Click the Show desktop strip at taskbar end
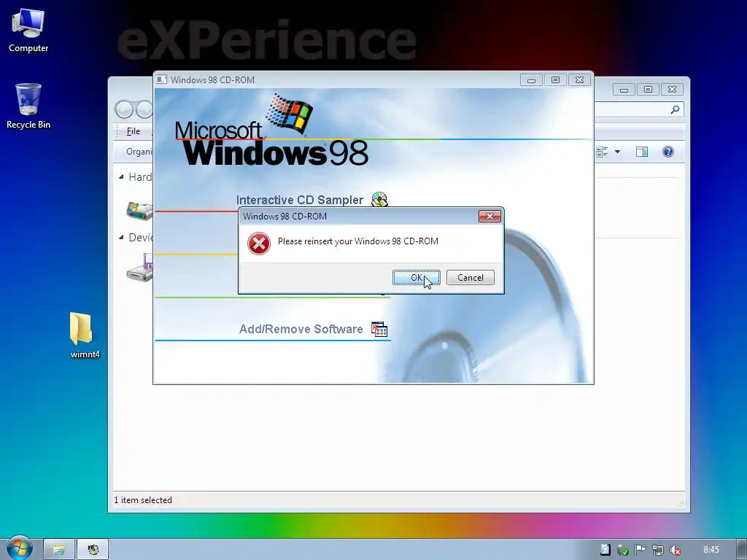Image resolution: width=747 pixels, height=560 pixels. pos(742,550)
